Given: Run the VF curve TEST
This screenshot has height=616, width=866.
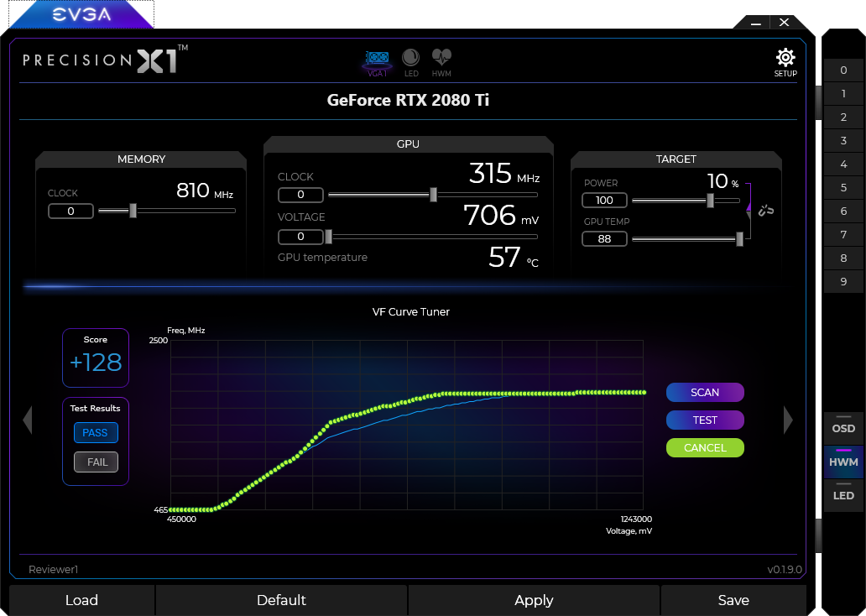Looking at the screenshot, I should (705, 420).
